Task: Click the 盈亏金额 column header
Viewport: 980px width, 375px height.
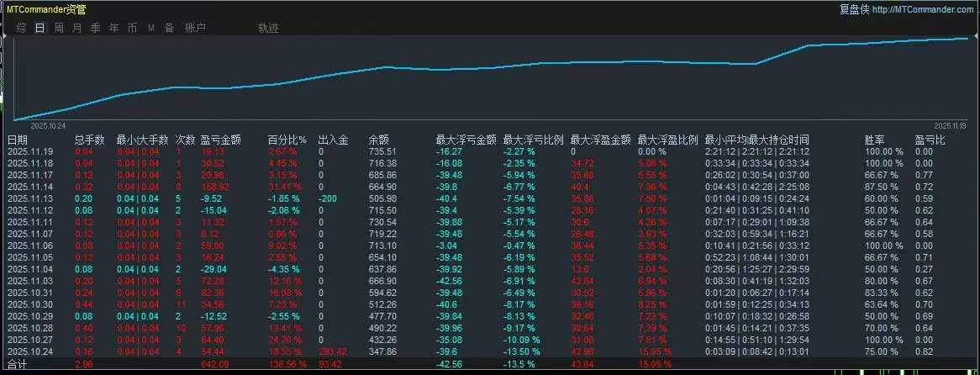Action: (x=220, y=140)
